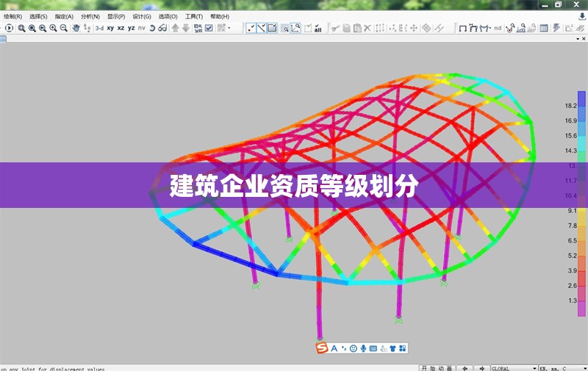Click the yellow legend swatch near 9.1
This screenshot has width=588, height=371.
581,216
